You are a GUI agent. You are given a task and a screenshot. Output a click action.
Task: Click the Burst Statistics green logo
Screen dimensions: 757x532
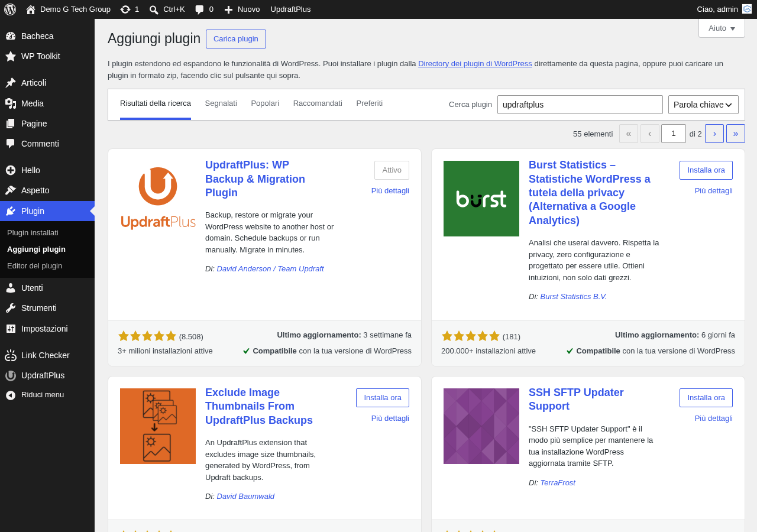click(481, 199)
